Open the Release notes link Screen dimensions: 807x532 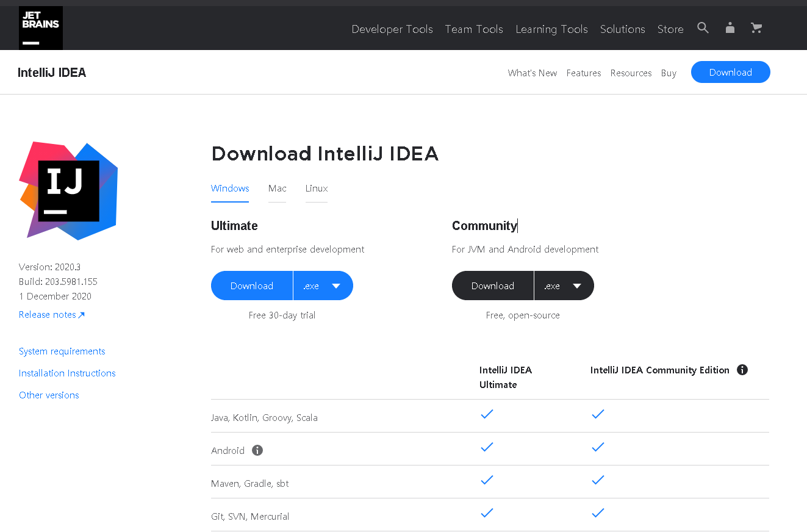tap(52, 315)
